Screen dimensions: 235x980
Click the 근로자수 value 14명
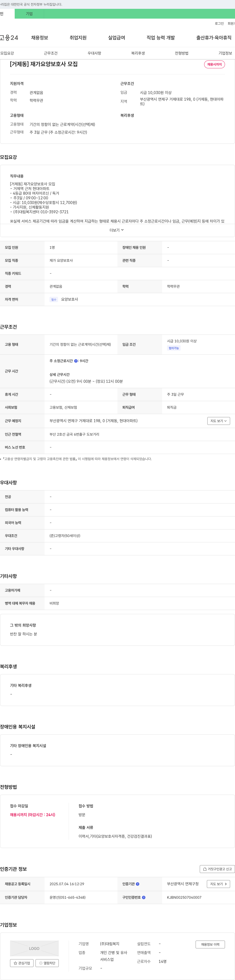coord(162,961)
